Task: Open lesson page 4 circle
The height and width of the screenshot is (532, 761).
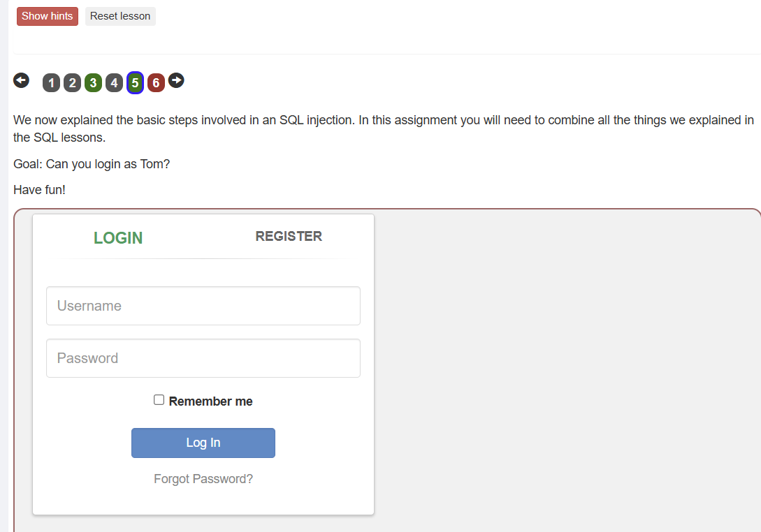Action: pyautogui.click(x=114, y=83)
